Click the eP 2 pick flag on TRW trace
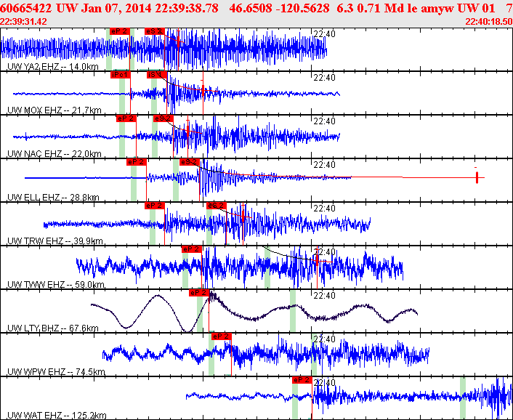Screen dimensions: 513x420 (x=155, y=206)
